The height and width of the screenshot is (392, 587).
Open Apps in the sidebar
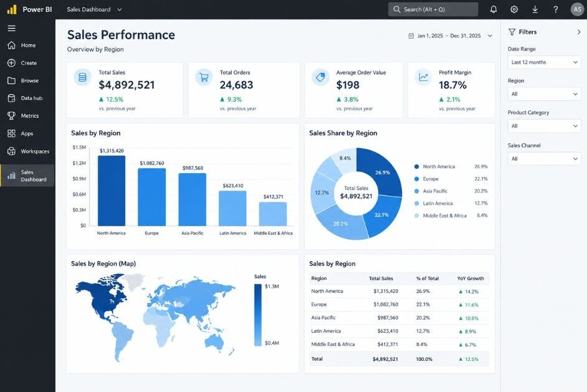(27, 133)
